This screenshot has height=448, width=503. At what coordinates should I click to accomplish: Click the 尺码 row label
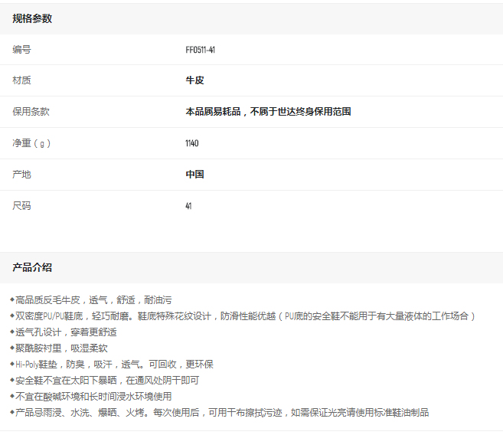(x=21, y=206)
